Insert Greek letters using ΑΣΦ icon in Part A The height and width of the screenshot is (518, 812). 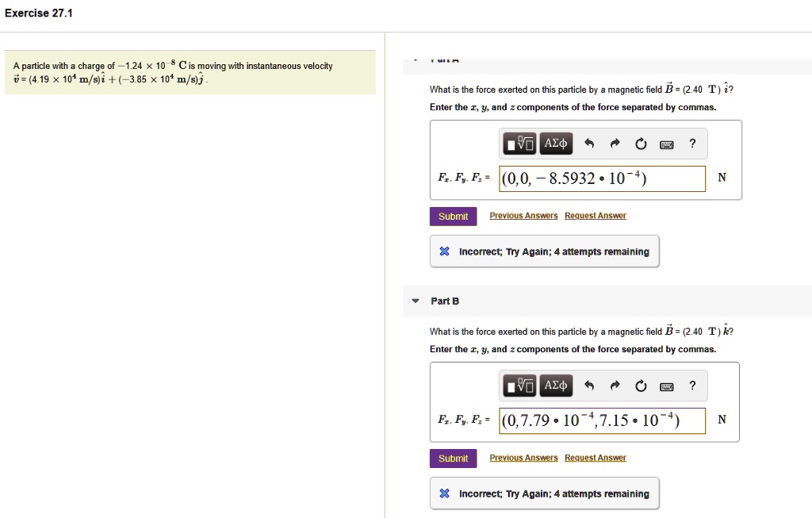pos(556,143)
